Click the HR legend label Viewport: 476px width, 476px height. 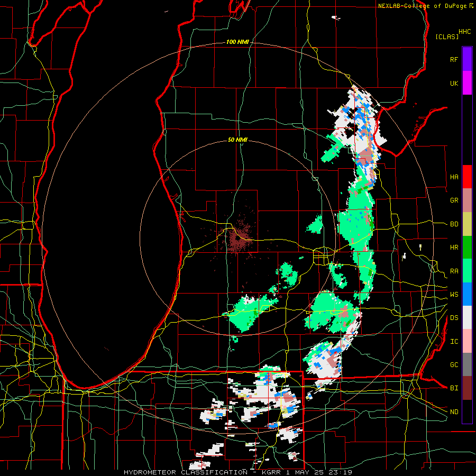pos(454,248)
